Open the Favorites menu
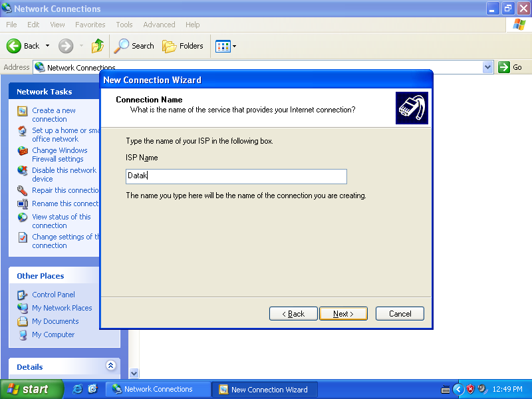 (90, 25)
